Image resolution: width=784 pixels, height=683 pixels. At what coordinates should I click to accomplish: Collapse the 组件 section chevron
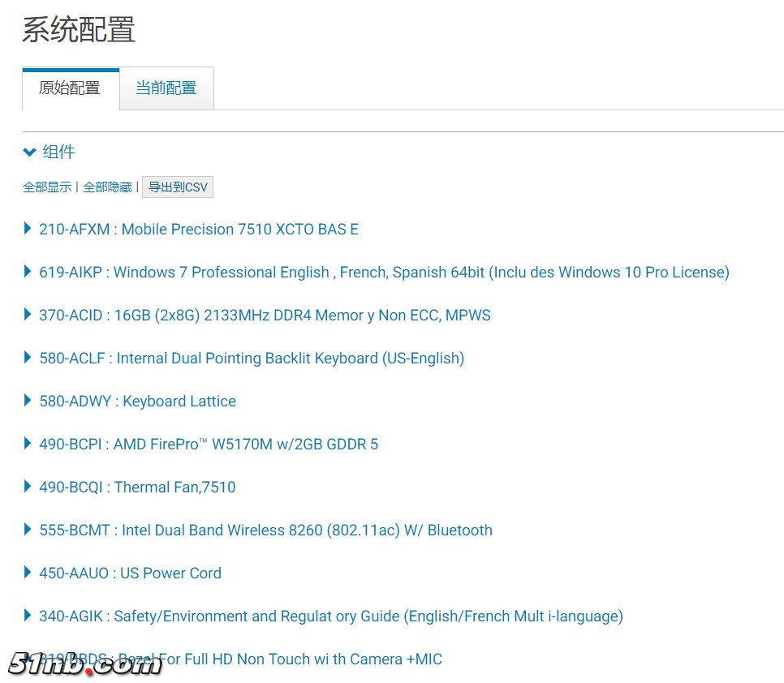tap(29, 152)
